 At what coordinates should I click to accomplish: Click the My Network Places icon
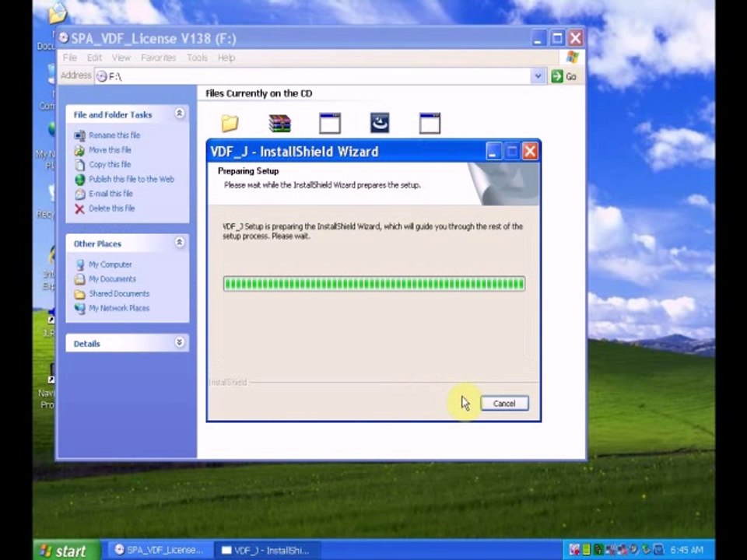point(79,309)
